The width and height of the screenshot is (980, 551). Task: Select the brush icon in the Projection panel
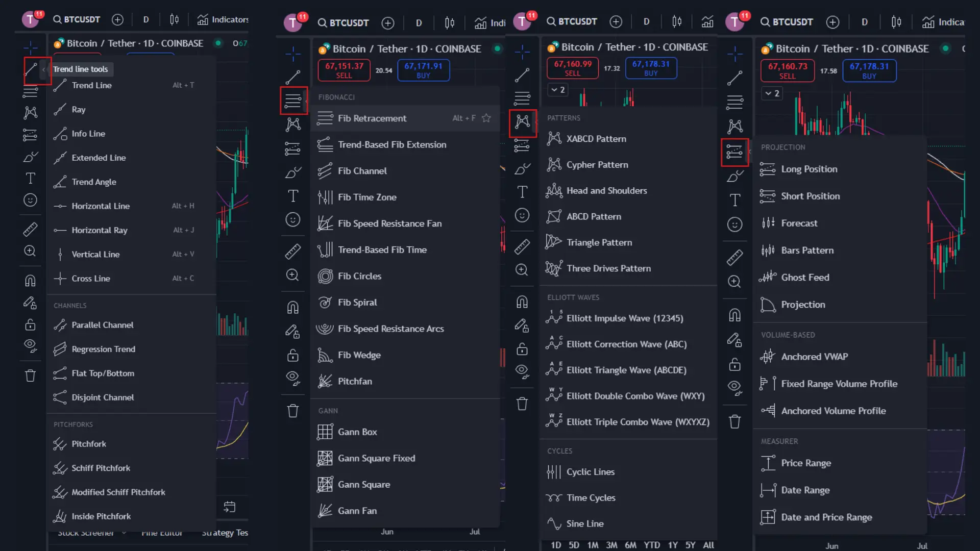point(735,177)
